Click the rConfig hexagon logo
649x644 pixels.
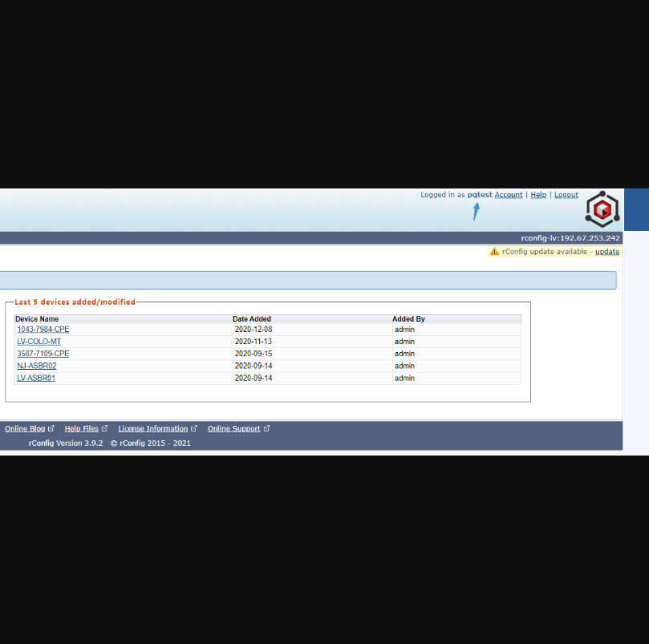(602, 209)
